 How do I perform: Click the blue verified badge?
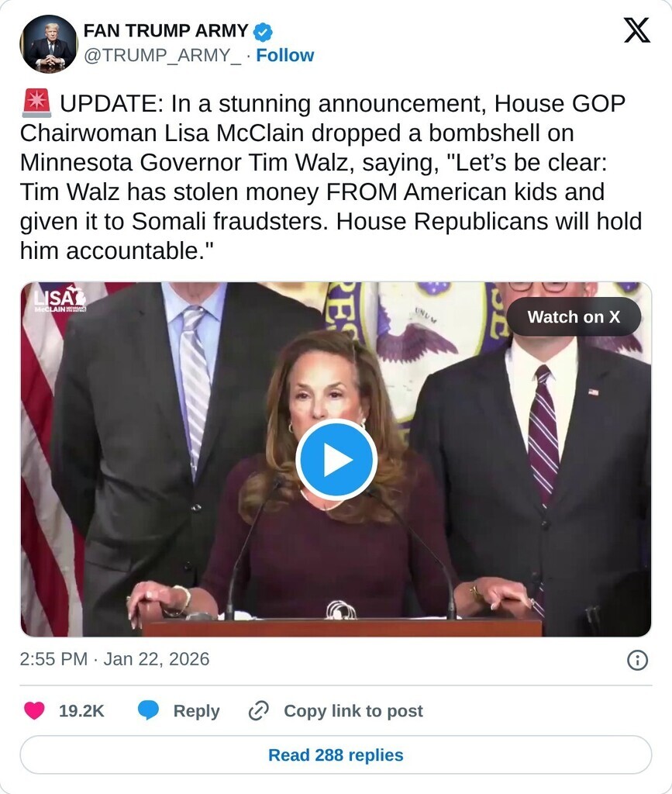pos(263,32)
